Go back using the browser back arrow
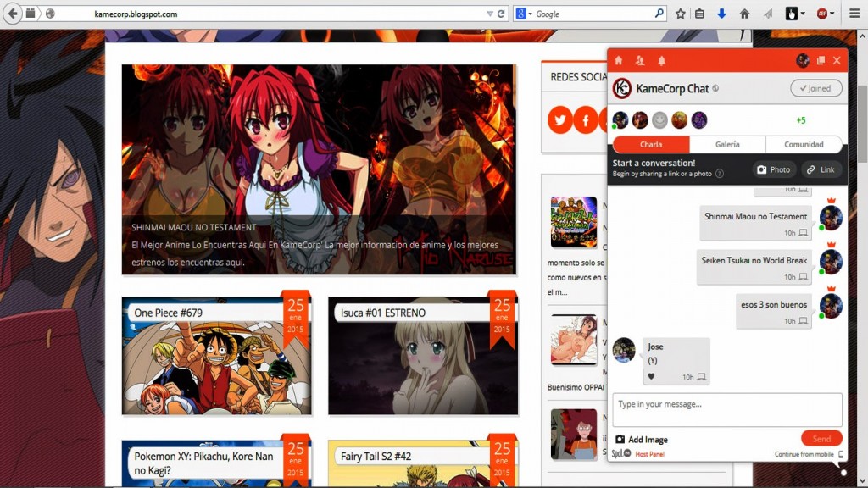 click(x=12, y=14)
